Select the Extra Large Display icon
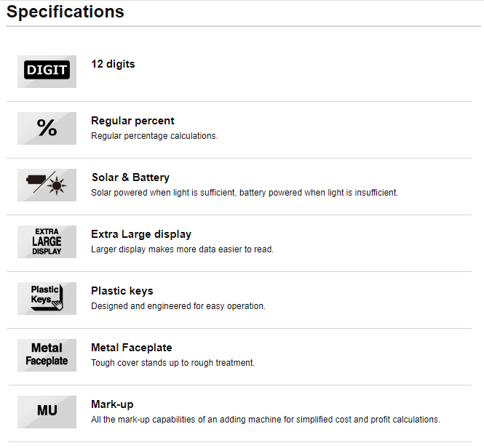484x448 pixels. point(47,242)
